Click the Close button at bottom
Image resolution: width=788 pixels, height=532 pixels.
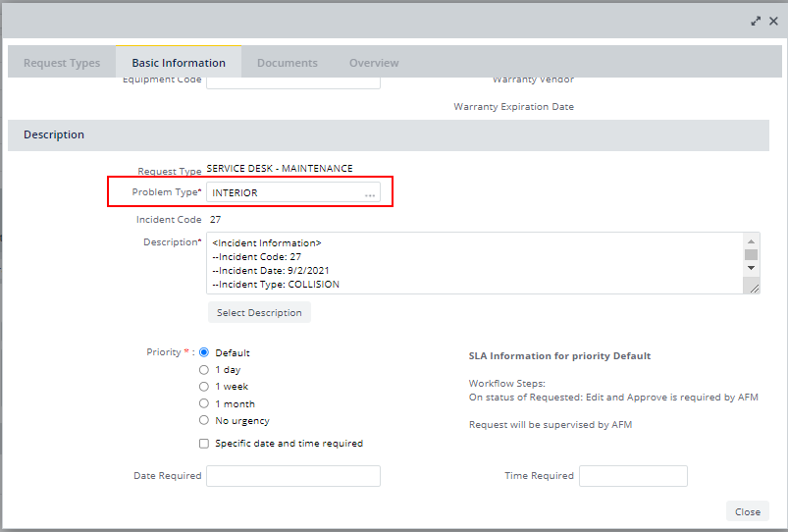[x=748, y=511]
